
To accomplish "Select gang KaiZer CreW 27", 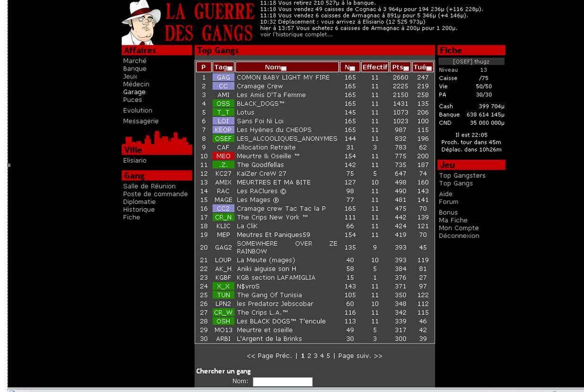I will point(261,174).
